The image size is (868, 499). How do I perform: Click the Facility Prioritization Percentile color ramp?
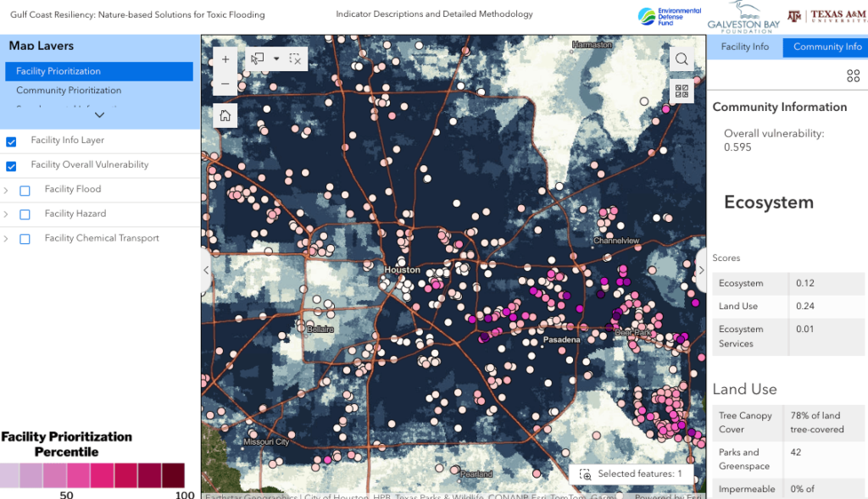pyautogui.click(x=93, y=475)
